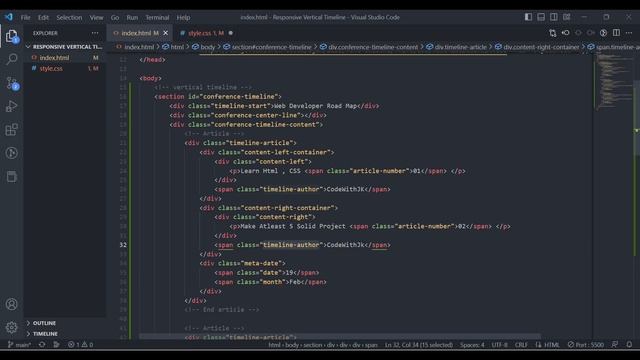Open the View menu

(96, 17)
